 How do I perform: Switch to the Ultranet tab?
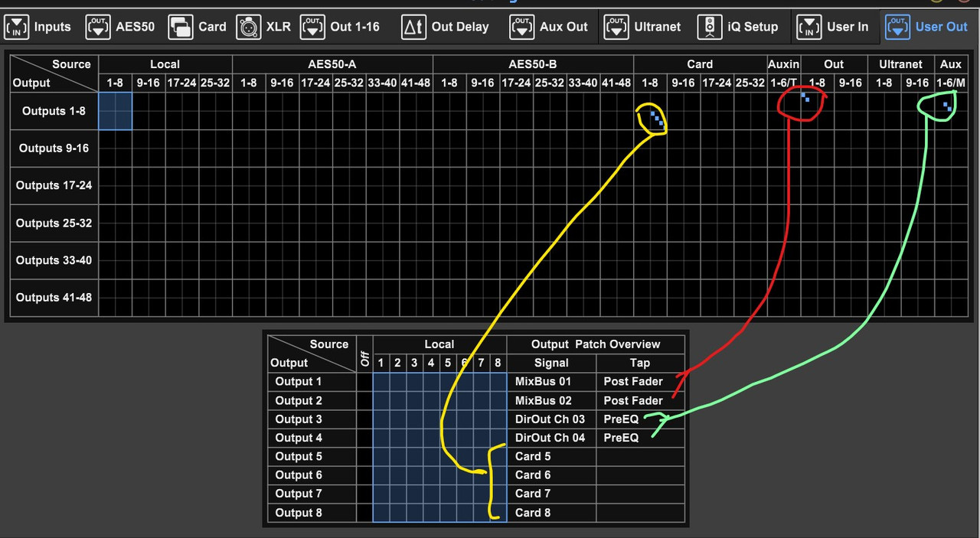point(642,27)
